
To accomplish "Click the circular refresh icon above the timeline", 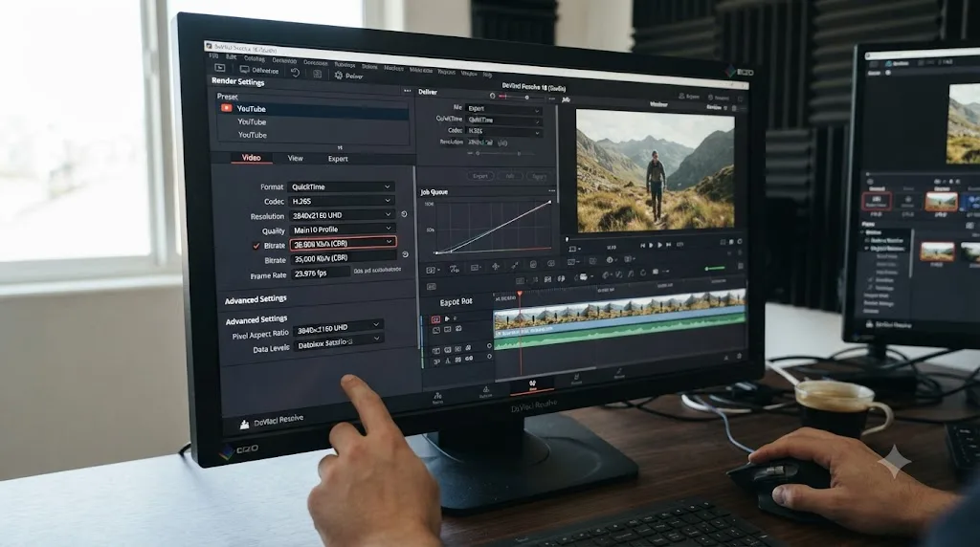I will click(x=642, y=273).
